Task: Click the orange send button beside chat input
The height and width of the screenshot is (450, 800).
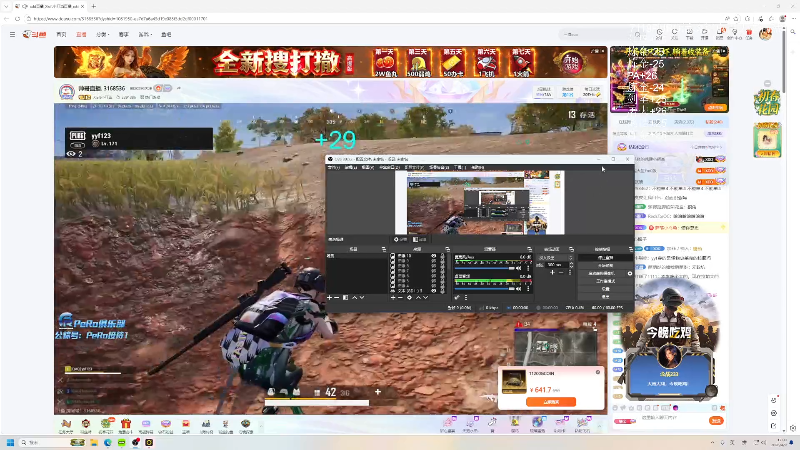Action: point(716,420)
